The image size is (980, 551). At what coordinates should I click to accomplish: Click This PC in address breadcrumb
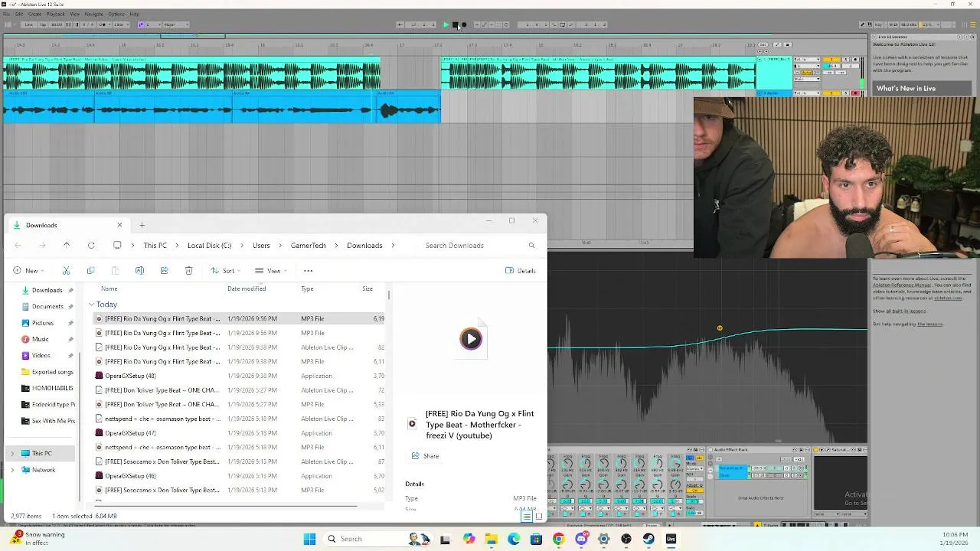[155, 246]
